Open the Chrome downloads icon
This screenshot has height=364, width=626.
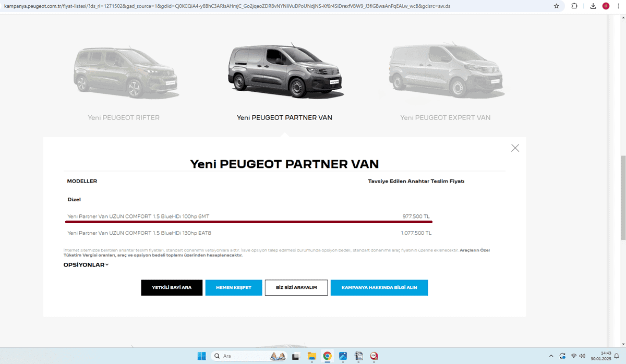[x=593, y=6]
